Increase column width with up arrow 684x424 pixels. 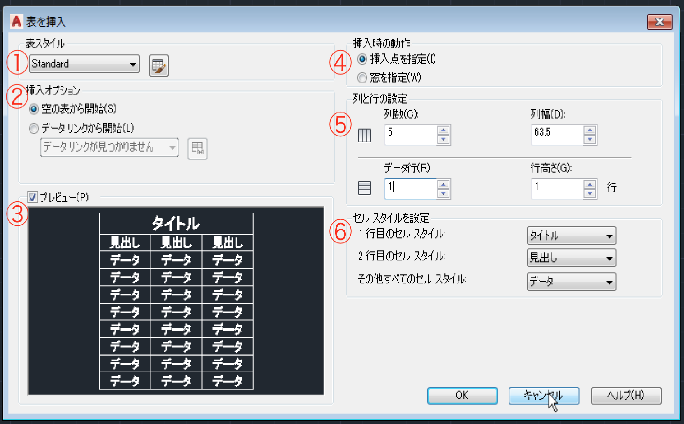(590, 130)
